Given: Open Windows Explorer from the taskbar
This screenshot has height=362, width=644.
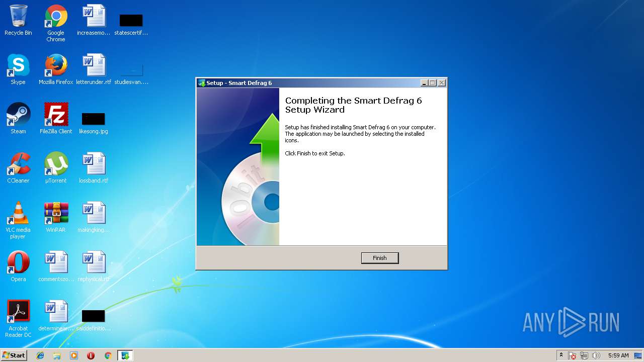Looking at the screenshot, I should [x=57, y=355].
